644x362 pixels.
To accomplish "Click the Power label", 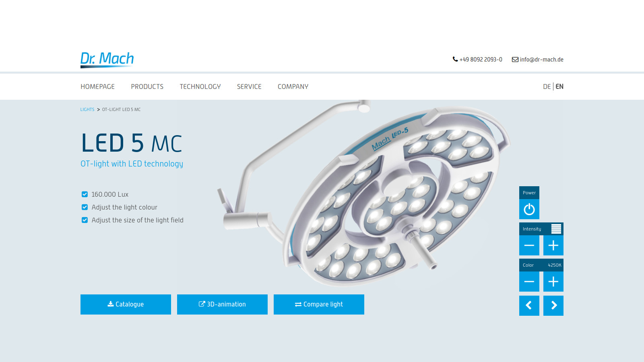I will (x=529, y=193).
